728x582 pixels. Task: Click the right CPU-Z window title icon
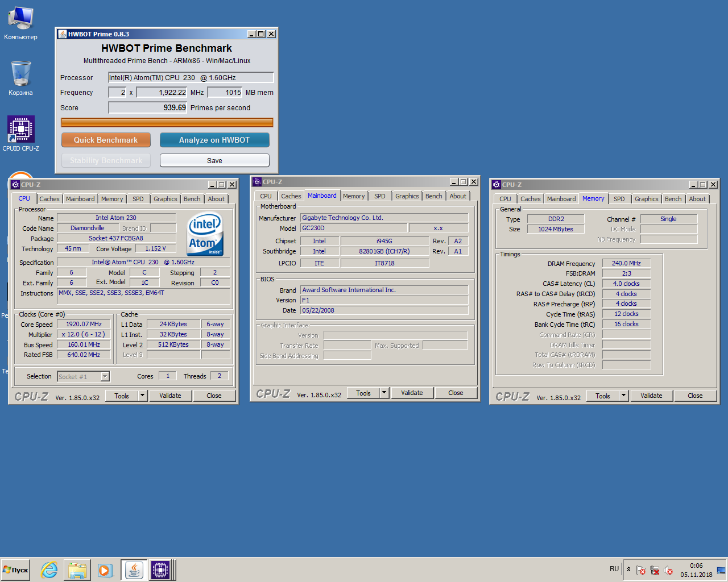(497, 185)
